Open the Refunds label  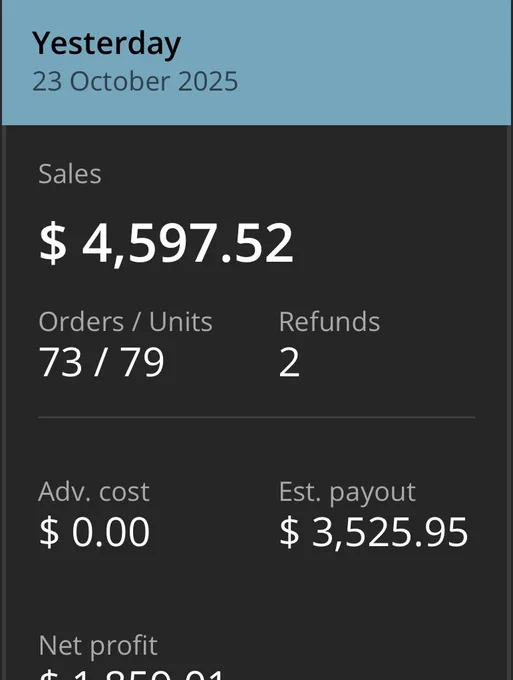point(329,322)
